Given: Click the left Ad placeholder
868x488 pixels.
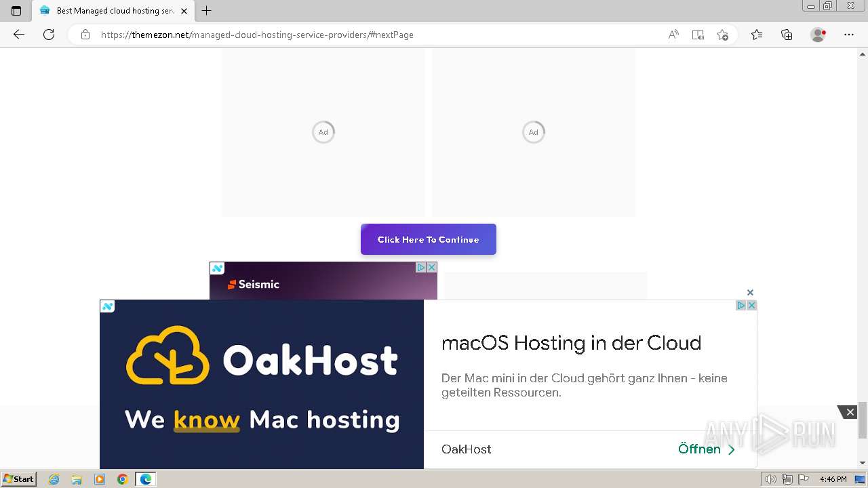Looking at the screenshot, I should 323,132.
